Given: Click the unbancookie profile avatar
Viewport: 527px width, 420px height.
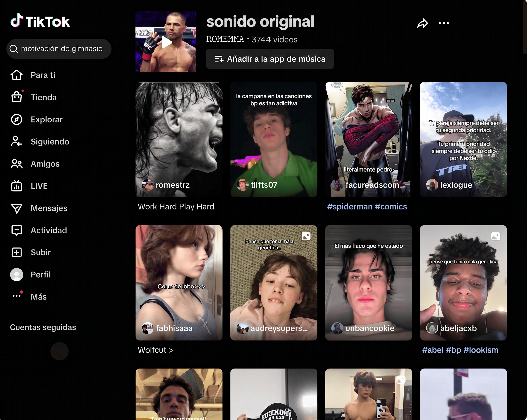Looking at the screenshot, I should click(x=337, y=328).
